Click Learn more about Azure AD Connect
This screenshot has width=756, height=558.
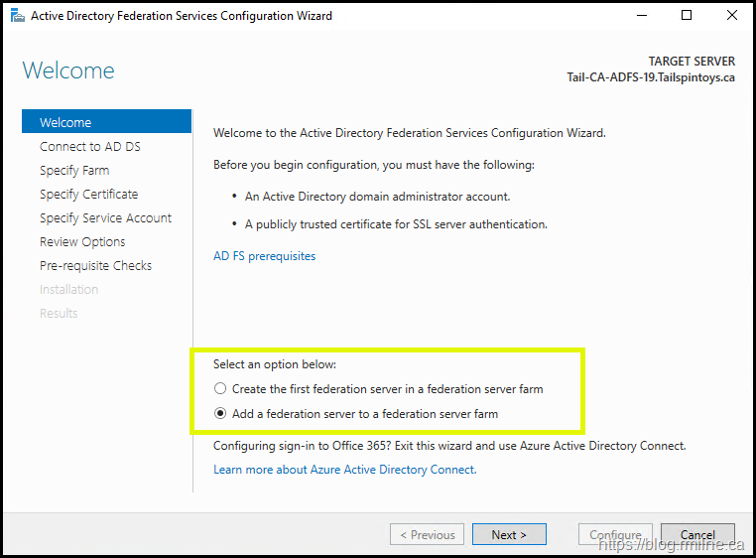344,470
